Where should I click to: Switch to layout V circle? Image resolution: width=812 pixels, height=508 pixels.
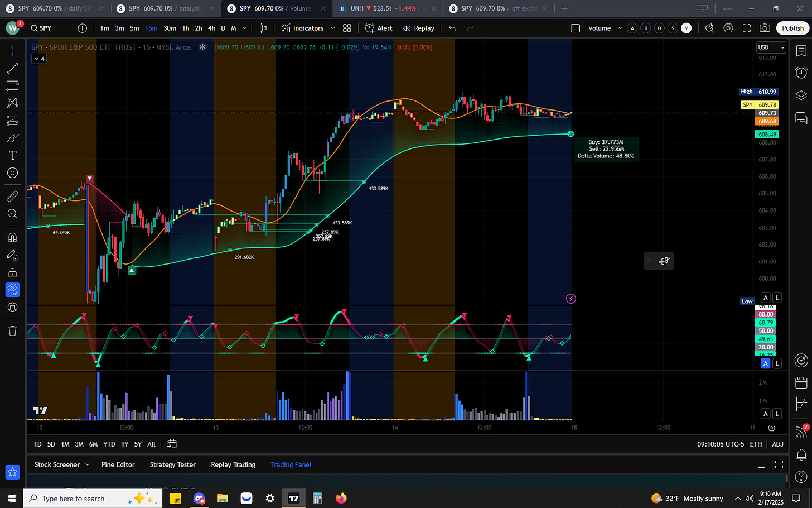(x=687, y=28)
